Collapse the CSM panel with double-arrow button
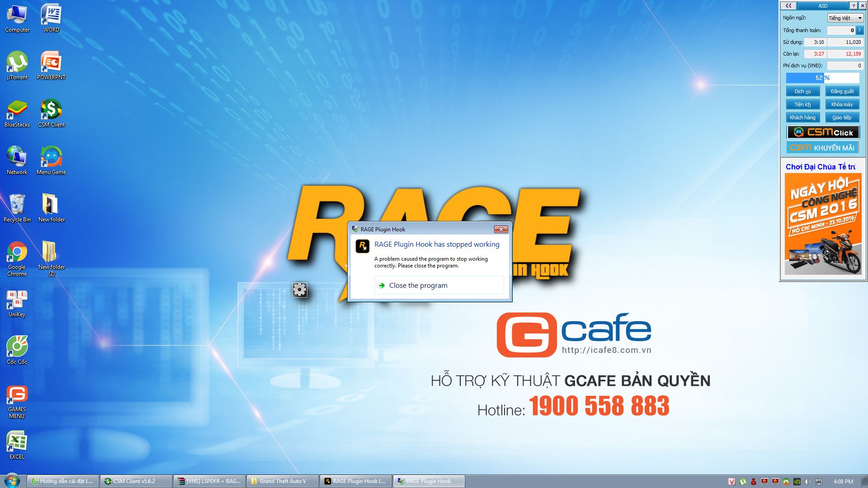 [x=788, y=6]
